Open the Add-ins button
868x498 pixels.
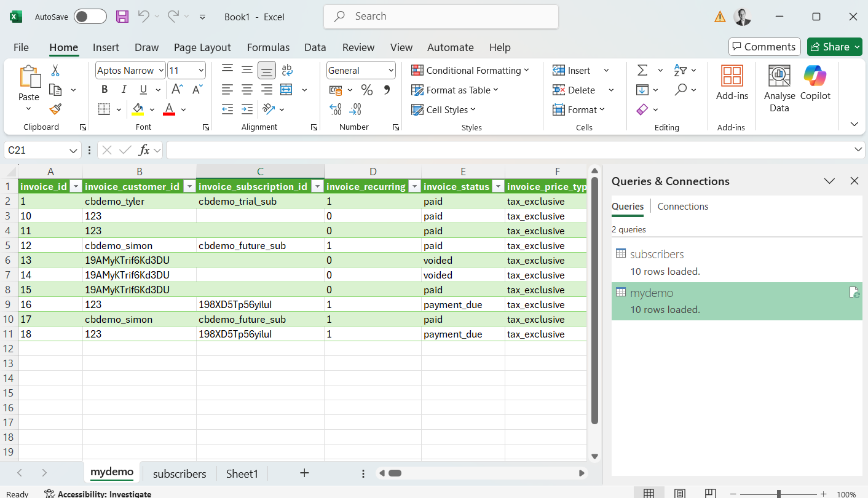point(732,84)
